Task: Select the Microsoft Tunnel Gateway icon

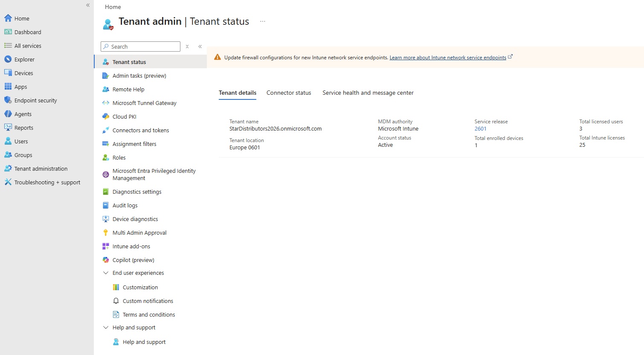Action: (x=106, y=103)
